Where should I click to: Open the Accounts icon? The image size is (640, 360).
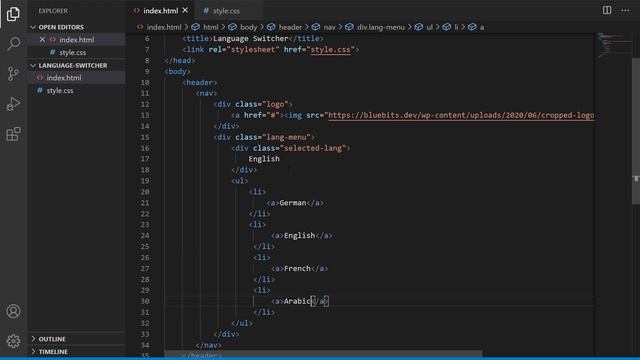13,311
